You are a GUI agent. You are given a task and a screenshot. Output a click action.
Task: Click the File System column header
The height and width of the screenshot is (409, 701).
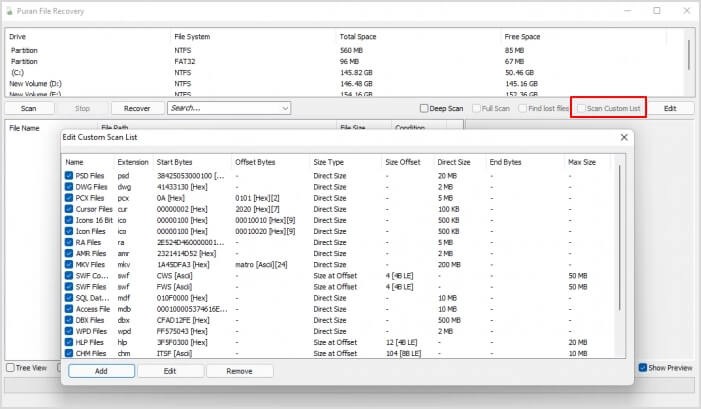192,37
